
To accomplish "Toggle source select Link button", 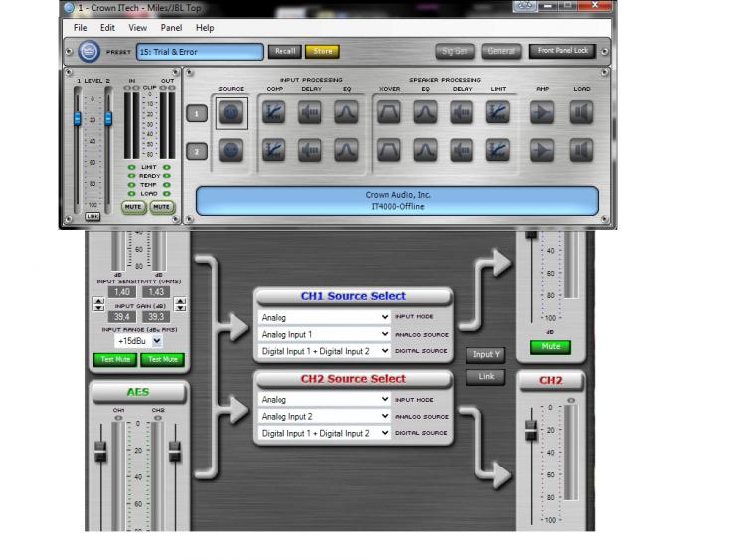I will pos(485,377).
